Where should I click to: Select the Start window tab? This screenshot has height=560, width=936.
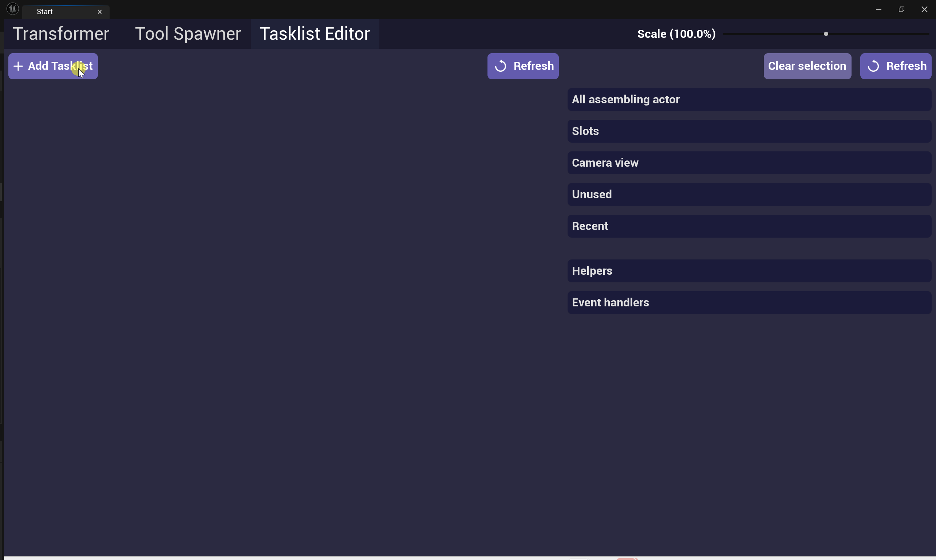[x=57, y=12]
